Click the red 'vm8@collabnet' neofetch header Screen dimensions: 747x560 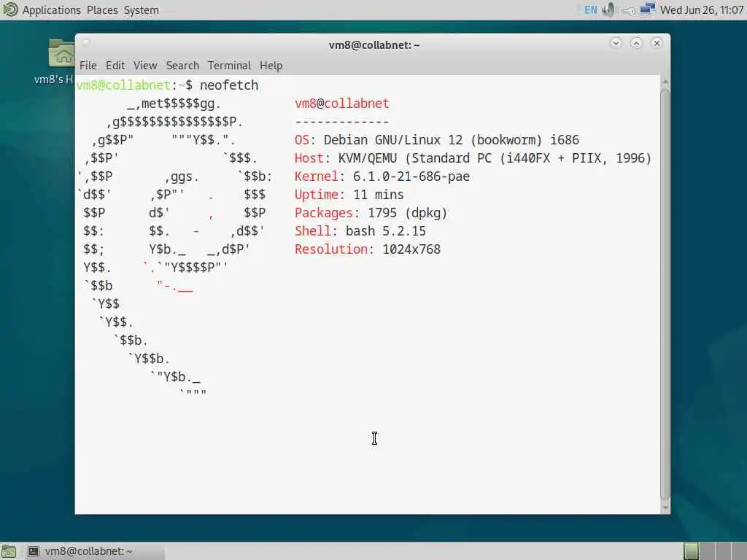click(x=341, y=104)
